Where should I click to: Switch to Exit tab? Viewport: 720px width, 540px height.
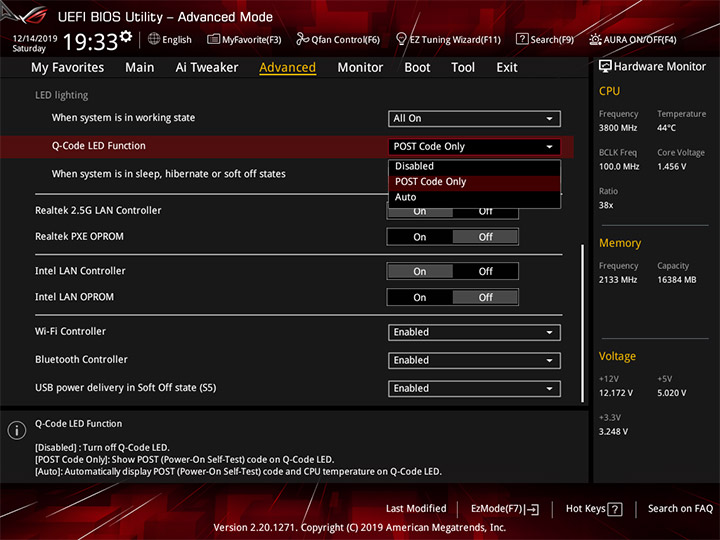coord(506,68)
